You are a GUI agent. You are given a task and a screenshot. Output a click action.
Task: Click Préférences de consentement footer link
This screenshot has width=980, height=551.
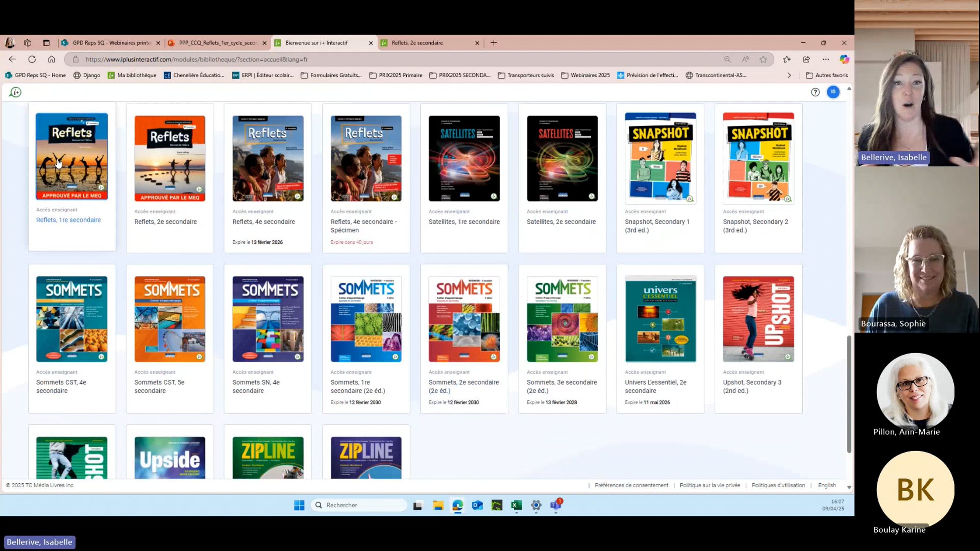[631, 485]
